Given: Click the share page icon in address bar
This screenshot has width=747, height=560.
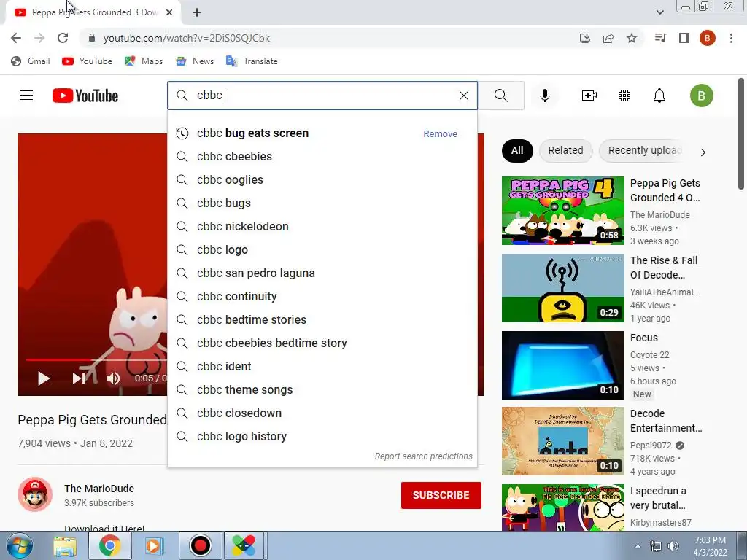Looking at the screenshot, I should [x=608, y=38].
